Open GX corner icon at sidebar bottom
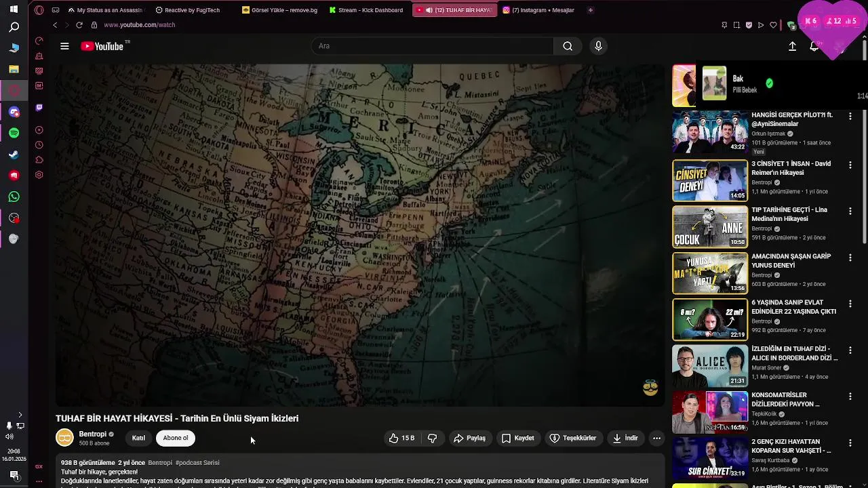The width and height of the screenshot is (868, 488). tap(39, 466)
